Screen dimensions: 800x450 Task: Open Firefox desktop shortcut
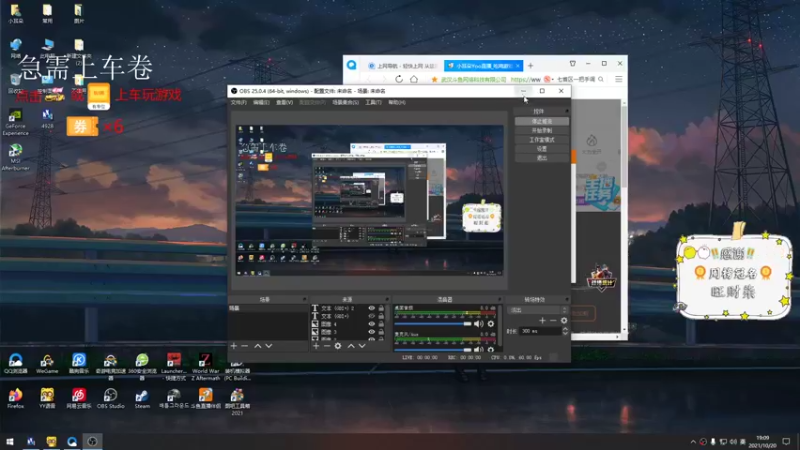click(x=15, y=398)
